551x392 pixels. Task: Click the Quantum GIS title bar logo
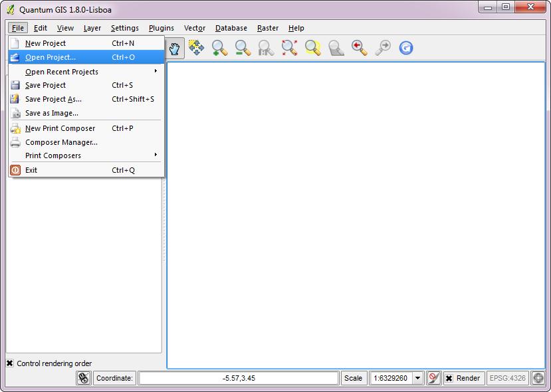click(x=11, y=9)
